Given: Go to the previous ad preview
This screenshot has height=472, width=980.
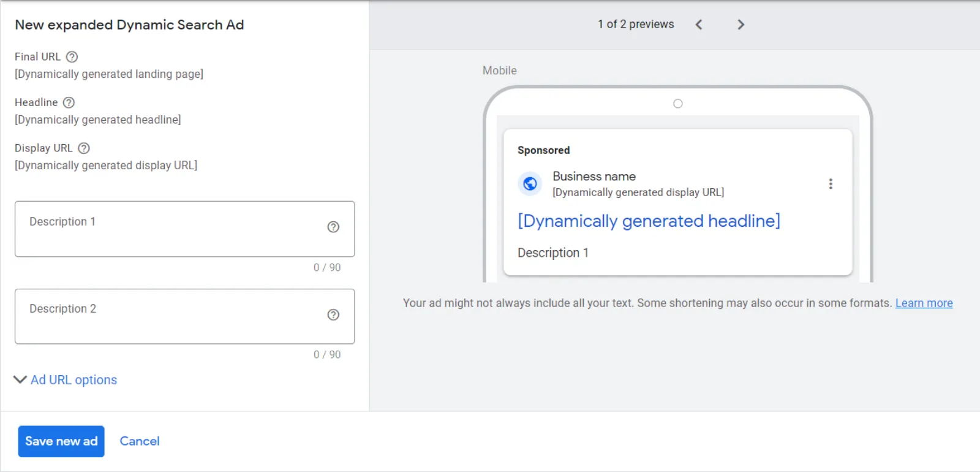Looking at the screenshot, I should tap(699, 25).
